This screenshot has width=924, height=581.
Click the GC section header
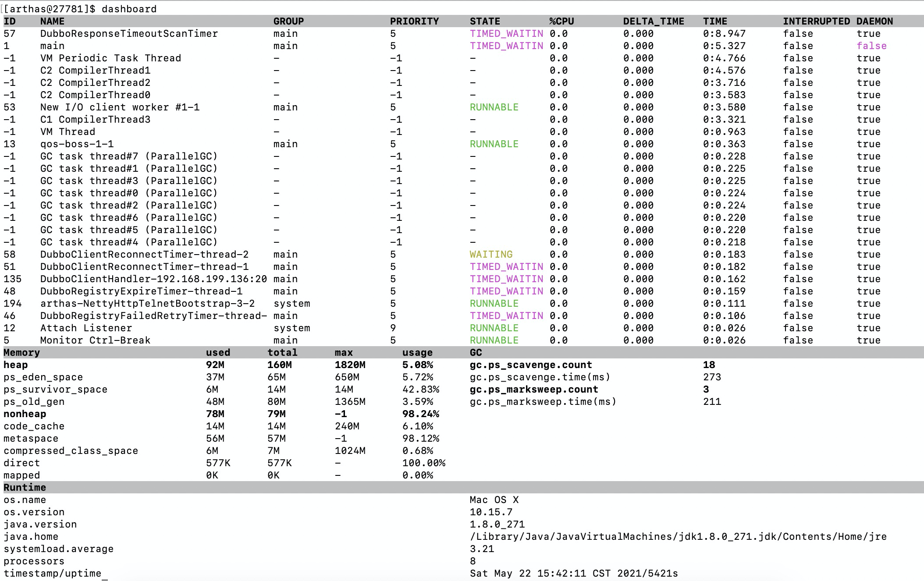tap(476, 352)
